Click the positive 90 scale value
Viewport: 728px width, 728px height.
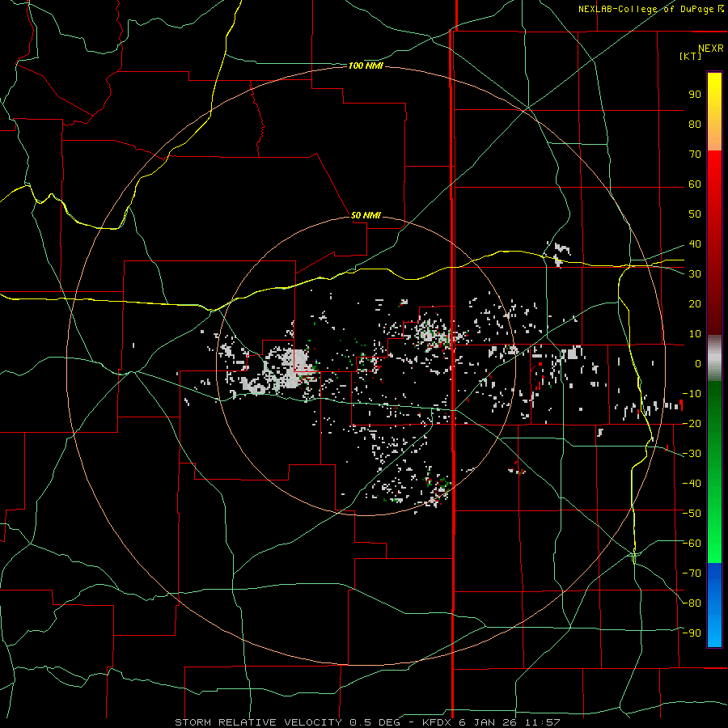pyautogui.click(x=695, y=95)
